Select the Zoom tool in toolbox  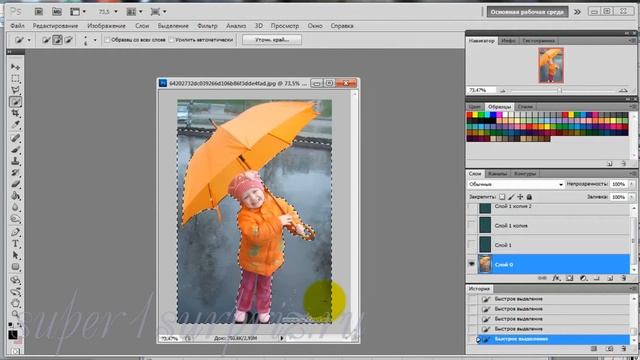click(15, 314)
